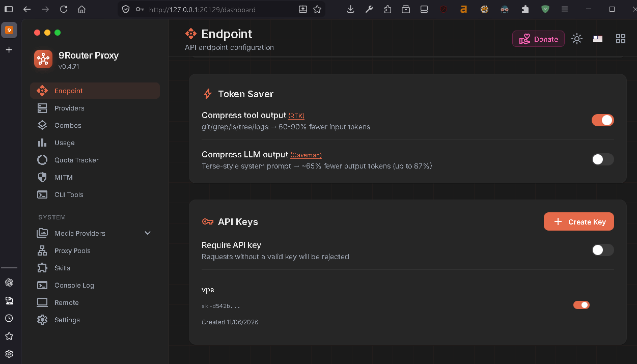Image resolution: width=637 pixels, height=364 pixels.
Task: Open the Combos section
Action: (95, 125)
